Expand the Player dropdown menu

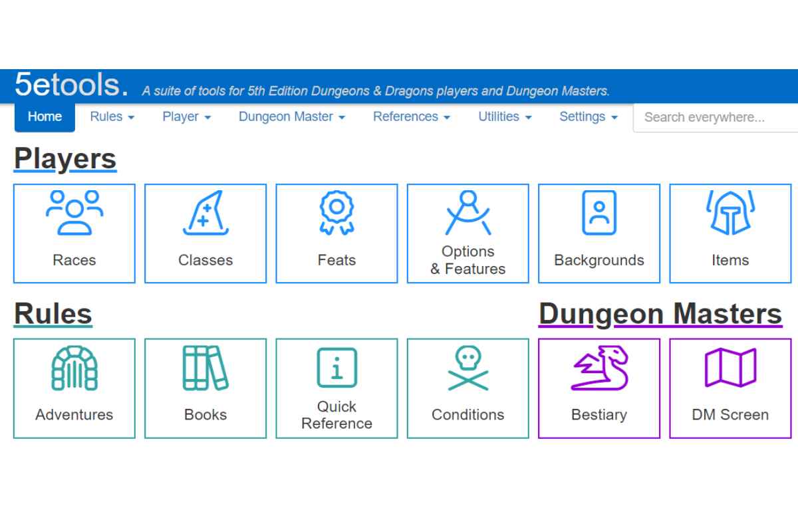(x=187, y=116)
